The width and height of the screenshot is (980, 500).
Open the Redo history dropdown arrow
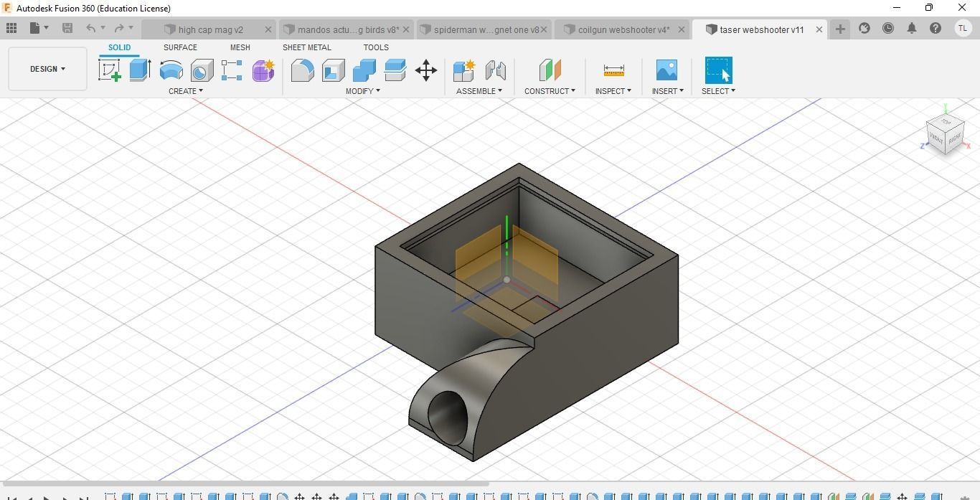tap(131, 28)
